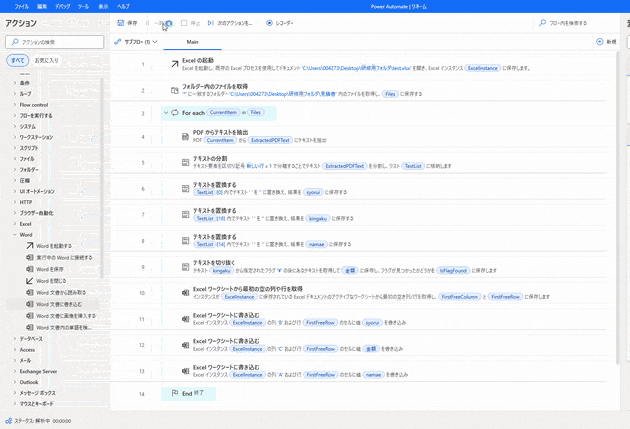Click the 'Wordを閉じる' arrow icon
The height and width of the screenshot is (429, 630).
coord(30,281)
